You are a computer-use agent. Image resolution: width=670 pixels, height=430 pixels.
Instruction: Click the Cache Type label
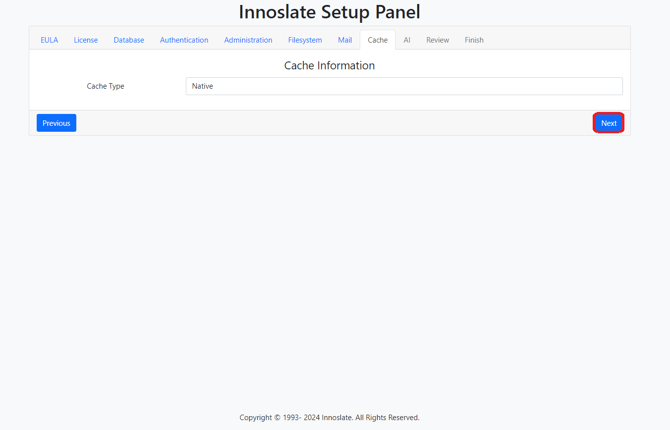click(x=105, y=86)
